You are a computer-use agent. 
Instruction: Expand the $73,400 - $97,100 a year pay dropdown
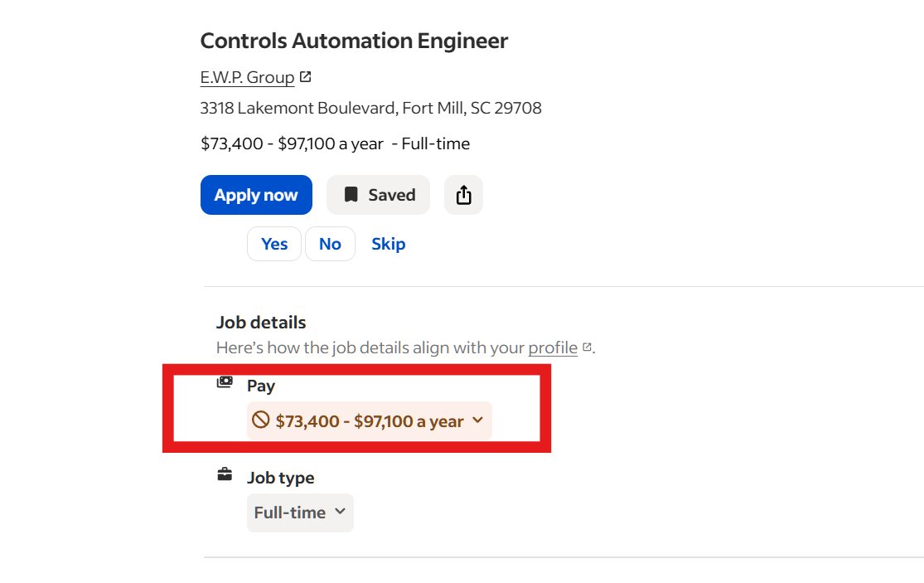coord(369,421)
